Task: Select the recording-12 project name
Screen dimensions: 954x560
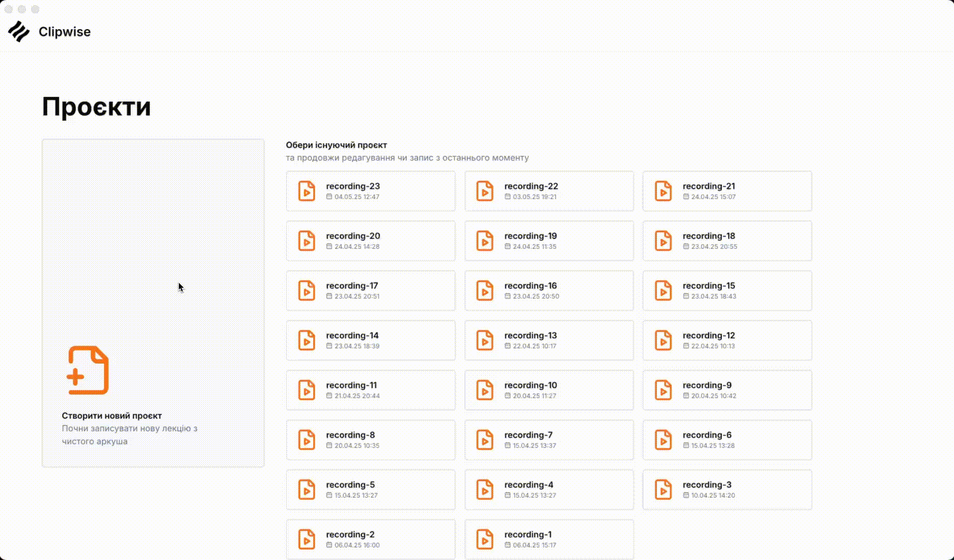Action: point(709,335)
